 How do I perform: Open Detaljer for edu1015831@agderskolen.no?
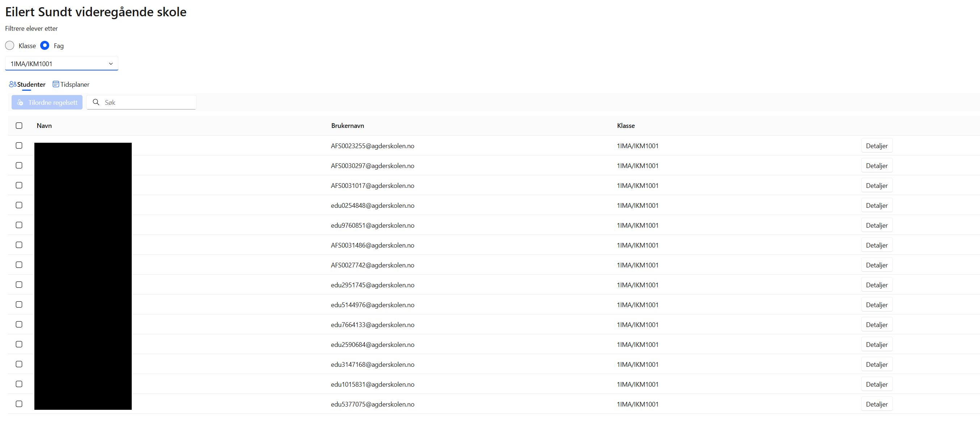pos(876,384)
